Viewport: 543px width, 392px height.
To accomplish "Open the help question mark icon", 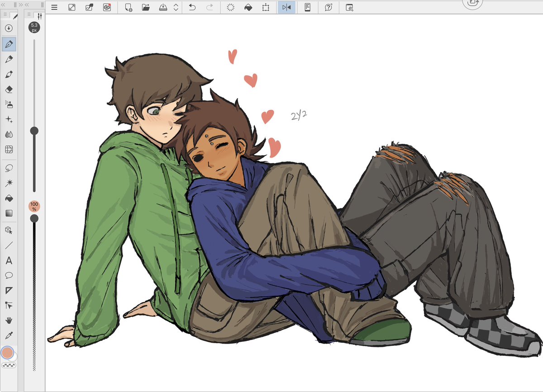I will click(329, 7).
